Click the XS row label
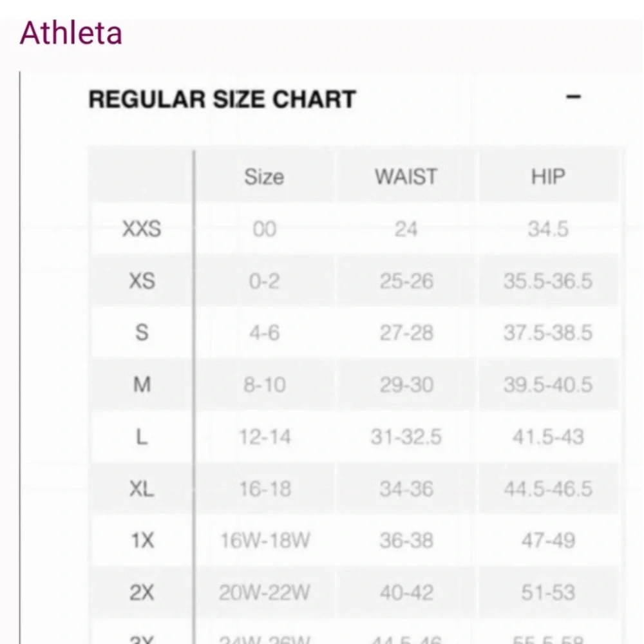The width and height of the screenshot is (644, 644). click(x=142, y=281)
